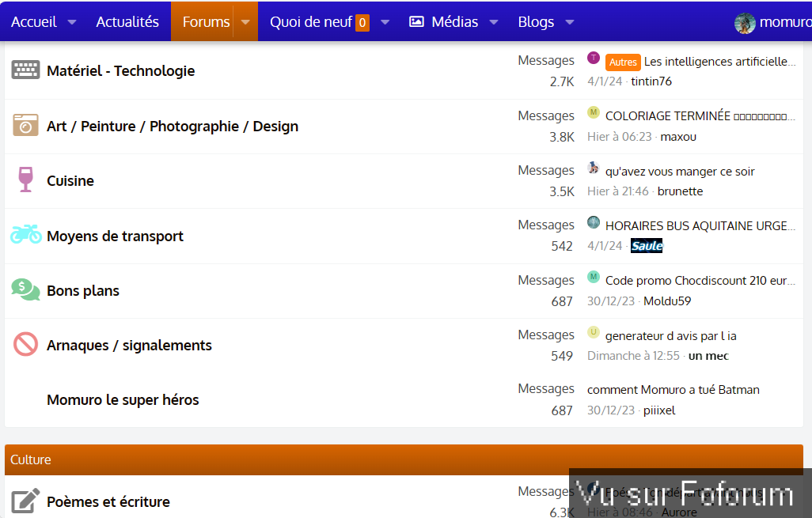Expand the Forums dropdown arrow
The width and height of the screenshot is (812, 518).
point(245,22)
